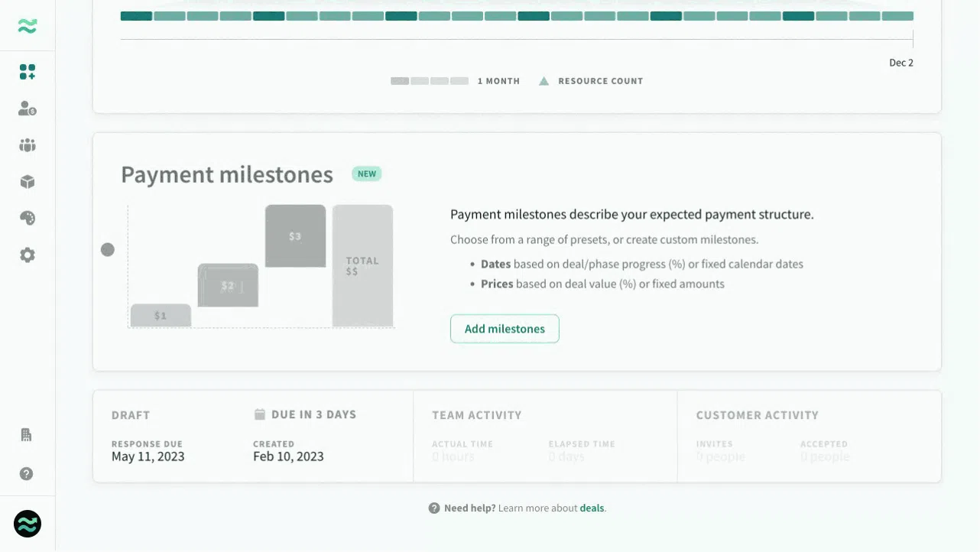Select the box package sidebar icon
This screenshot has width=980, height=552.
28,182
